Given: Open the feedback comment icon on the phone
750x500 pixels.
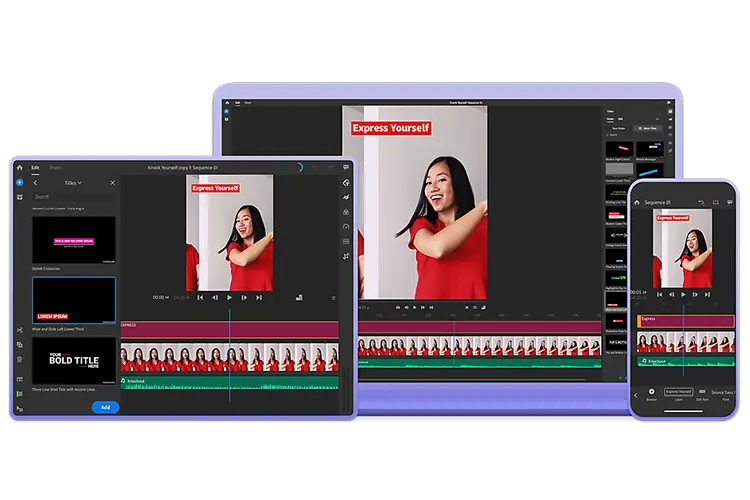Looking at the screenshot, I should click(730, 202).
